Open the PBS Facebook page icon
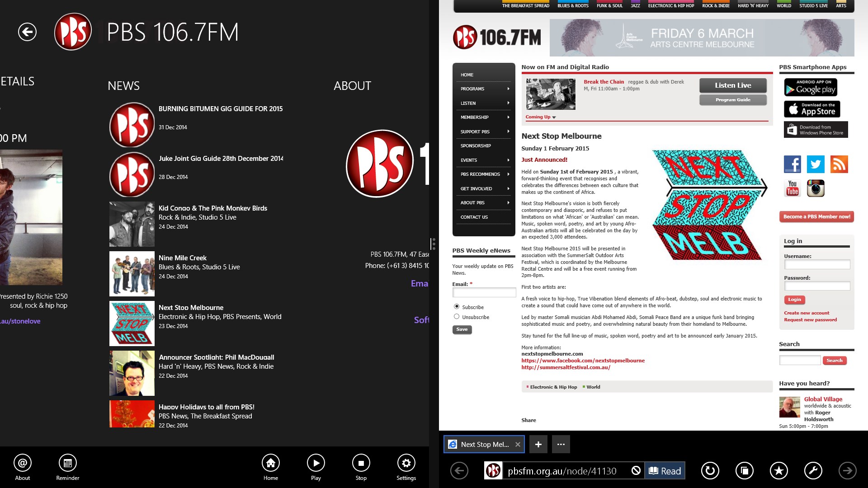This screenshot has height=488, width=868. (x=793, y=164)
